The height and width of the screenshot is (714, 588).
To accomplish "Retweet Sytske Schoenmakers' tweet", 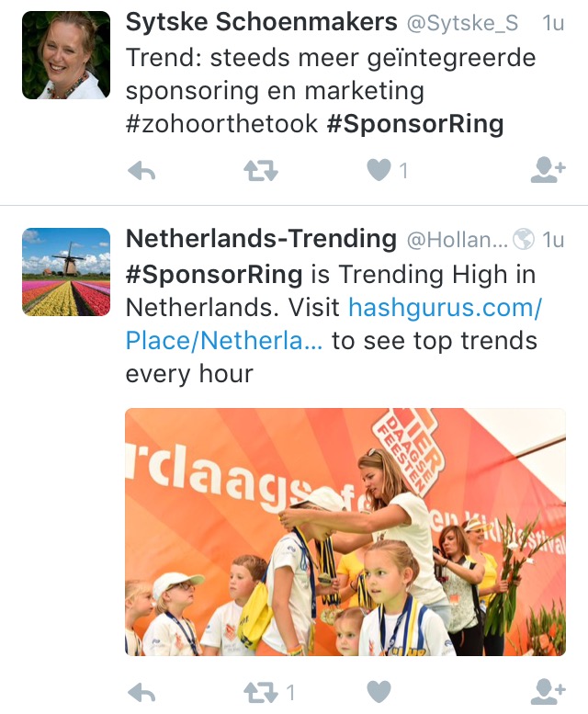I will click(x=261, y=170).
